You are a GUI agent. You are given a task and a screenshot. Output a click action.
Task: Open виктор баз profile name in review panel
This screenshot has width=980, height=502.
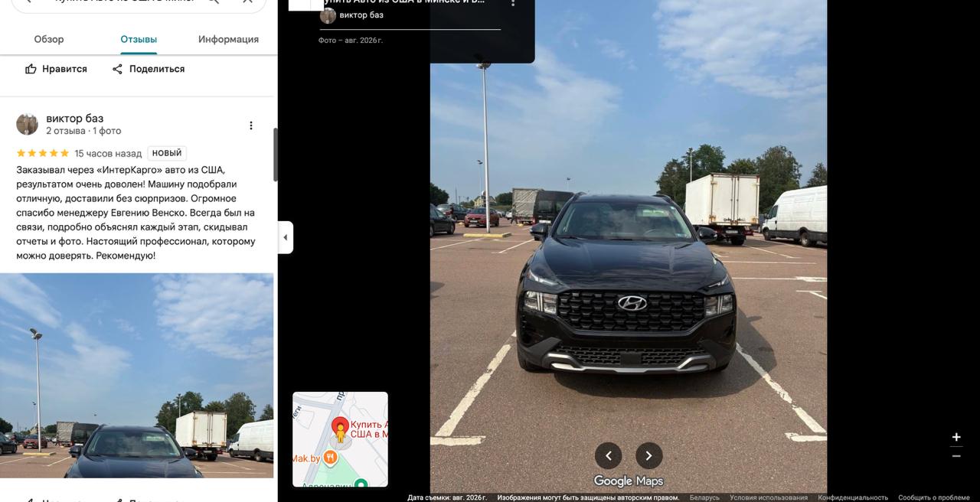tap(74, 119)
